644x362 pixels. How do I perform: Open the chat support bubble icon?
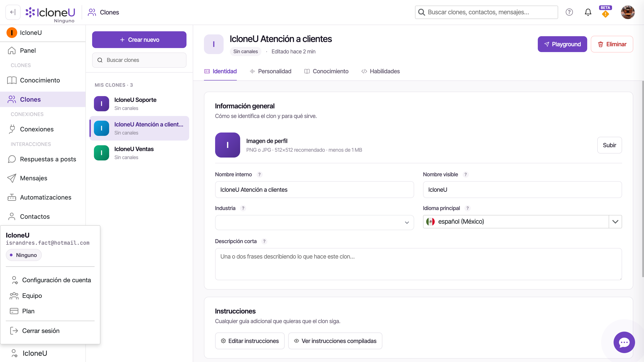624,342
